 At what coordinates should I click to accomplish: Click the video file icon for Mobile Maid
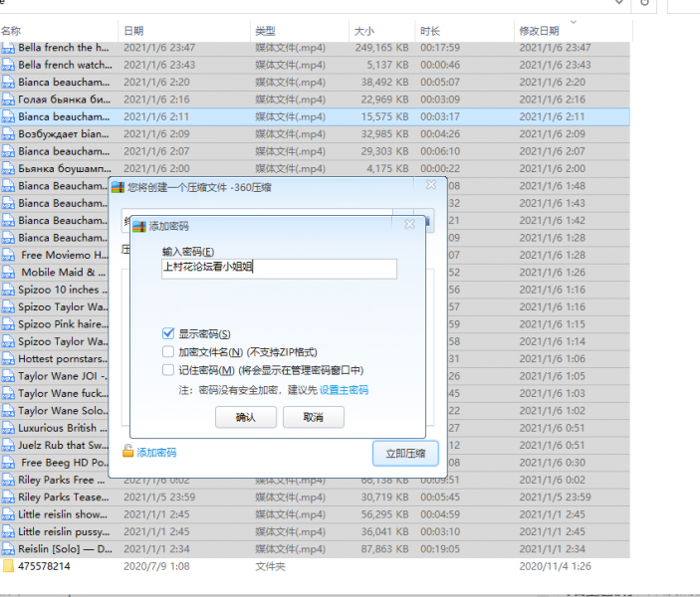(x=9, y=272)
